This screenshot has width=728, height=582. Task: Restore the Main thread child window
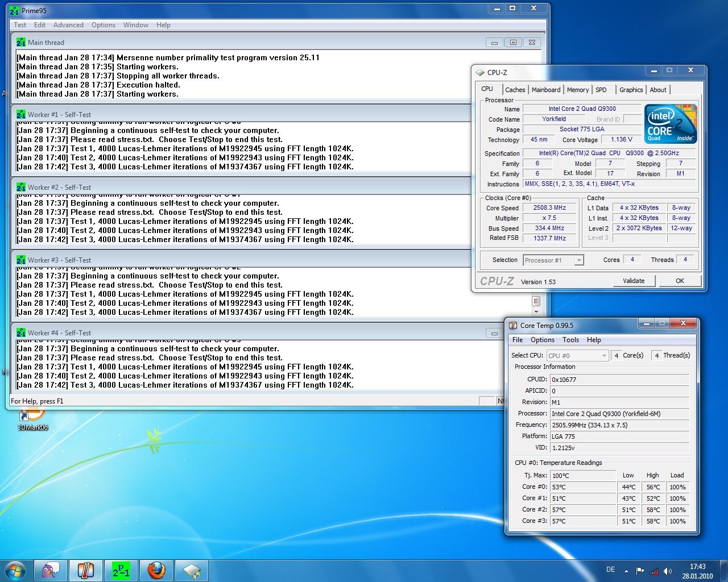pyautogui.click(x=513, y=43)
